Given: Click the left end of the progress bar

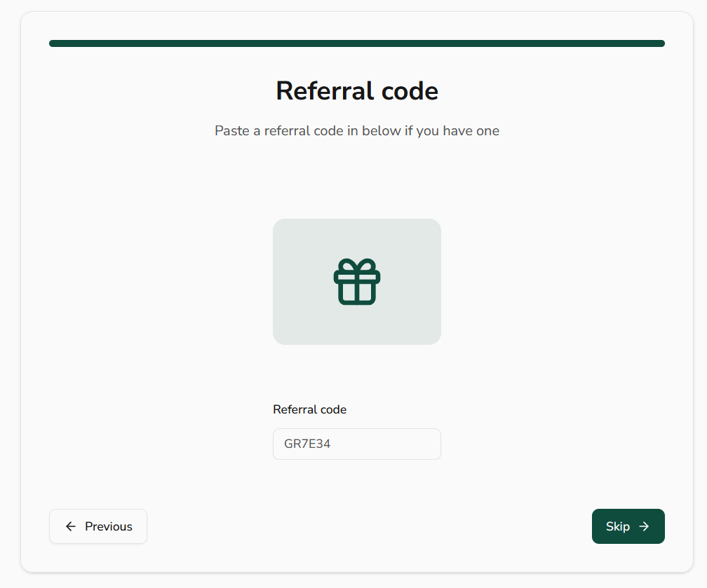Looking at the screenshot, I should 55,43.
